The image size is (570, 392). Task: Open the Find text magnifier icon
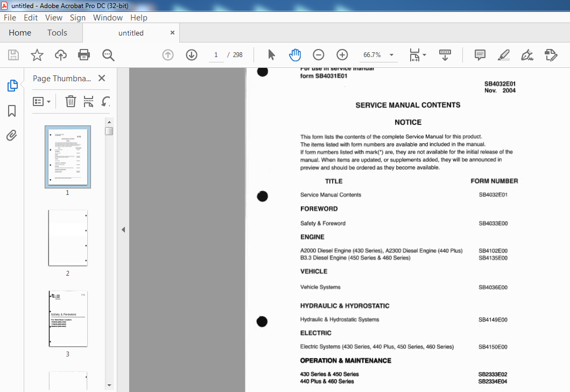click(x=108, y=55)
